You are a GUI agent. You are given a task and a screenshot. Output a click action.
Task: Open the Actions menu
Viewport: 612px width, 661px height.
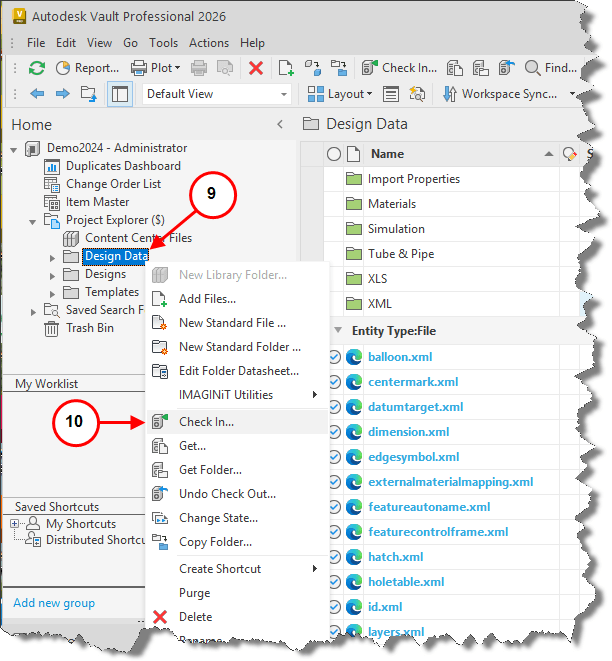pyautogui.click(x=209, y=43)
